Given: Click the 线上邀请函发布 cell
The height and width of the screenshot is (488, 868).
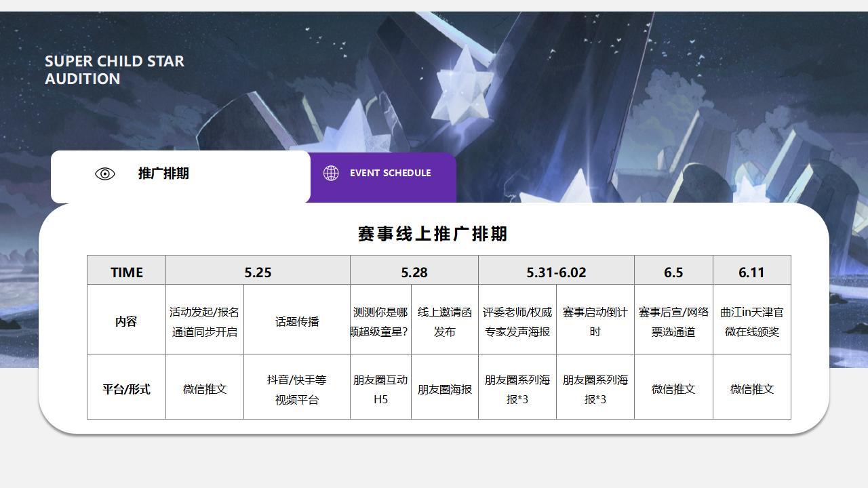Looking at the screenshot, I should point(445,320).
